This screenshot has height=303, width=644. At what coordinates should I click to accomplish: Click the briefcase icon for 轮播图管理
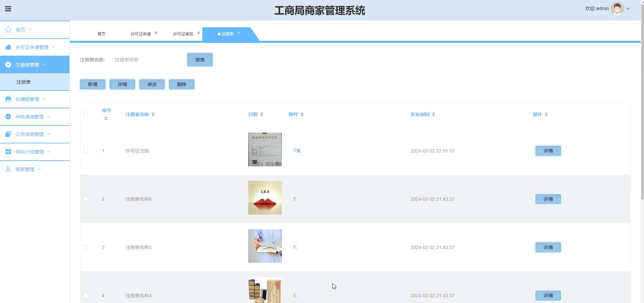(x=8, y=99)
